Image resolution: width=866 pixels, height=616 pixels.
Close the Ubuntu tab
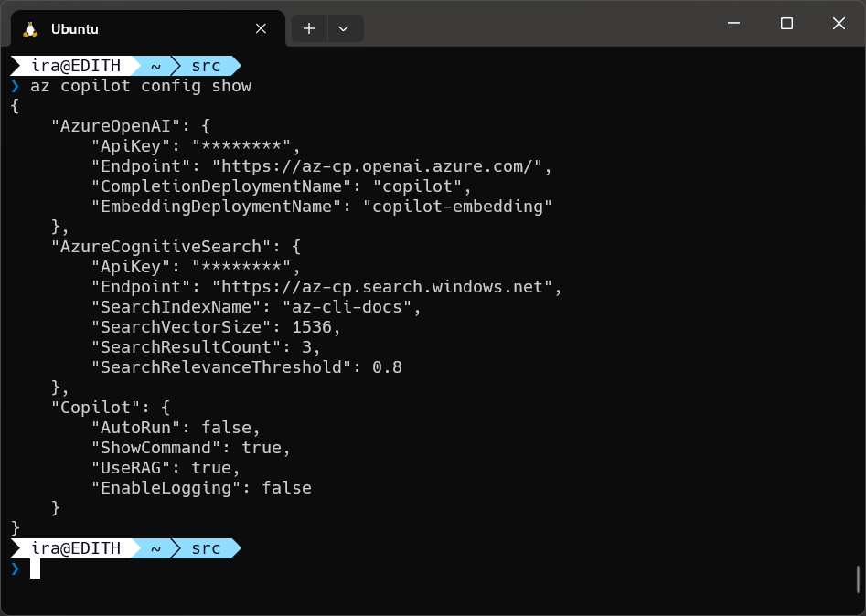coord(261,28)
